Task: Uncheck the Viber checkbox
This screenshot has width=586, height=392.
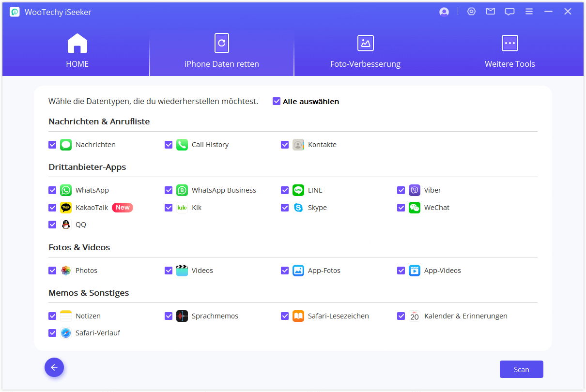Action: (401, 190)
